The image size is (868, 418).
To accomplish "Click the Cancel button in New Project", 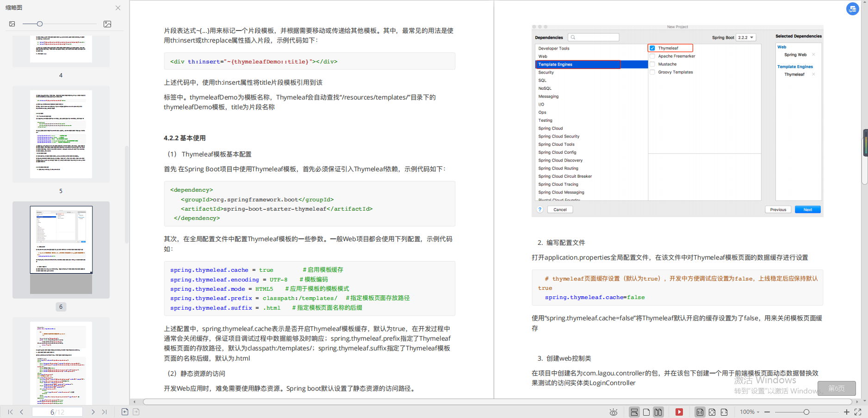I will 560,210.
